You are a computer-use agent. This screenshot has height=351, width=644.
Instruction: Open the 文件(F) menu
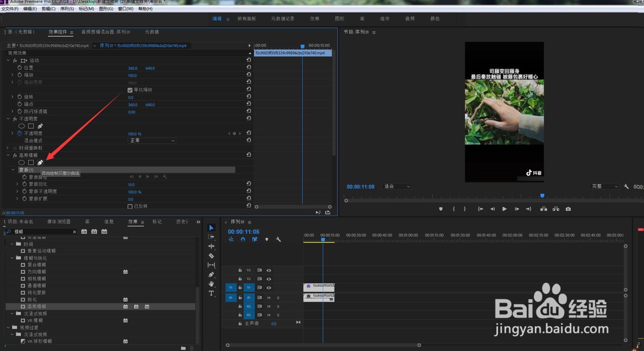[10, 8]
